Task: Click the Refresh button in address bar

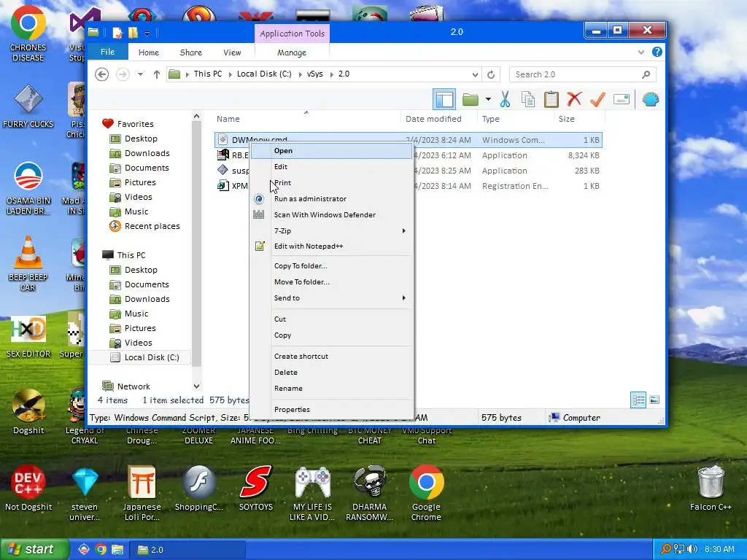Action: click(491, 74)
